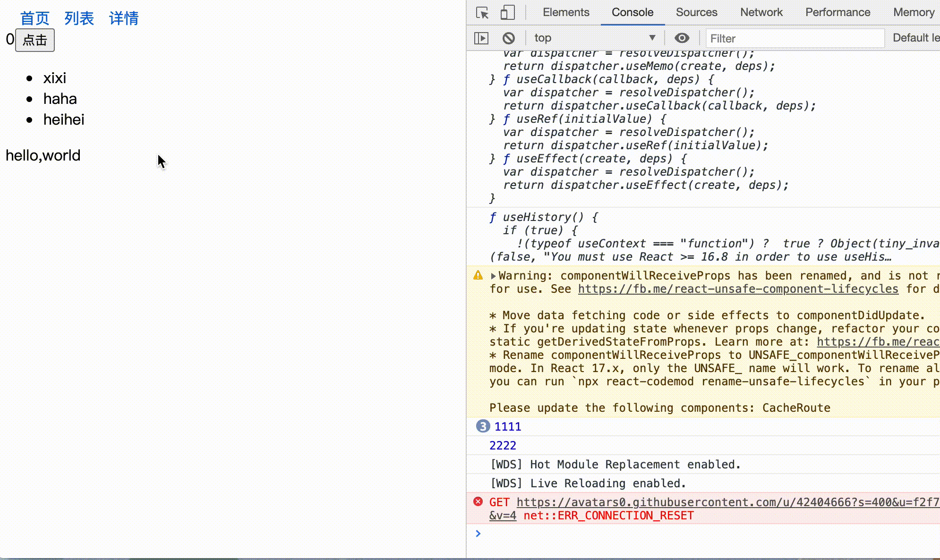Click the yellow warning icon
940x560 pixels.
tap(478, 275)
